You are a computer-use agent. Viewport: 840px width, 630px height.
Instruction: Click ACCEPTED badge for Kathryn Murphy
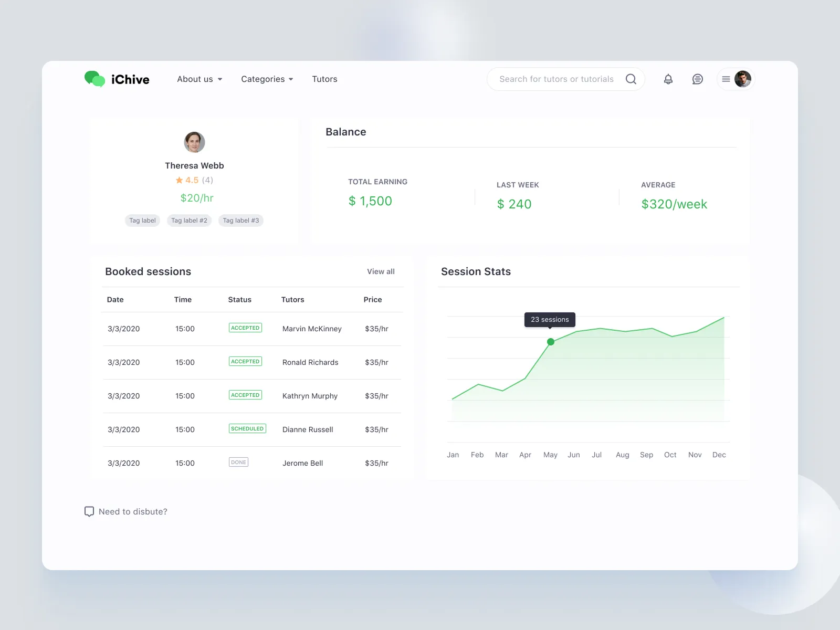click(245, 395)
